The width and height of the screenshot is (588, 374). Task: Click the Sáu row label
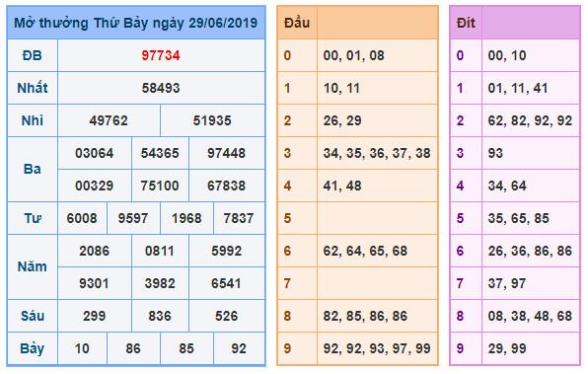33,317
